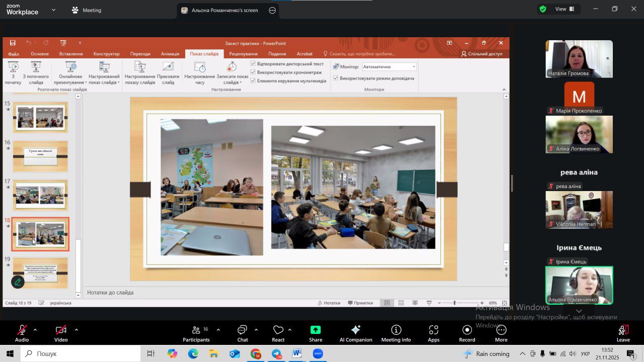644x362 pixels.
Task: Start slideshow from beginning in PowerPoint
Action: (x=13, y=72)
